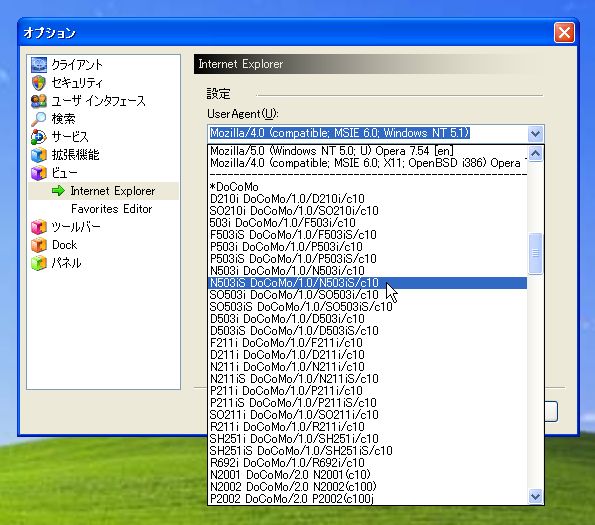
Task: Select F503iS DoCoMo/1.0/F503iS/c10
Action: pyautogui.click(x=367, y=235)
